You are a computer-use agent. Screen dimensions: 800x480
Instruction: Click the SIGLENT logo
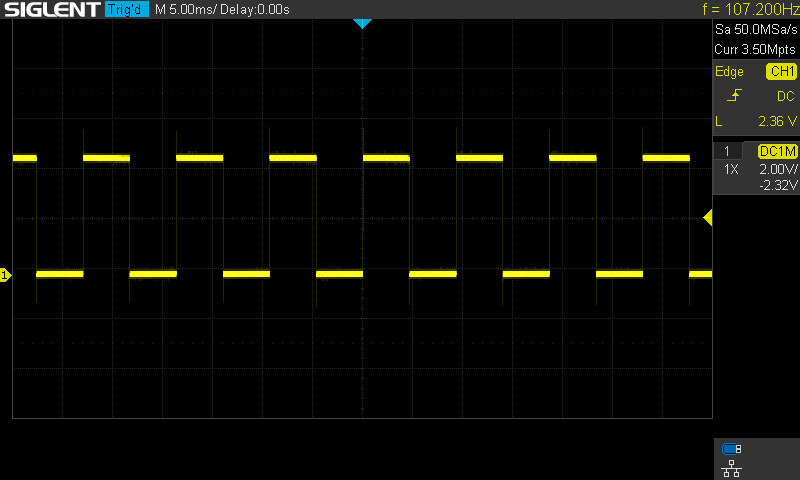tap(50, 10)
